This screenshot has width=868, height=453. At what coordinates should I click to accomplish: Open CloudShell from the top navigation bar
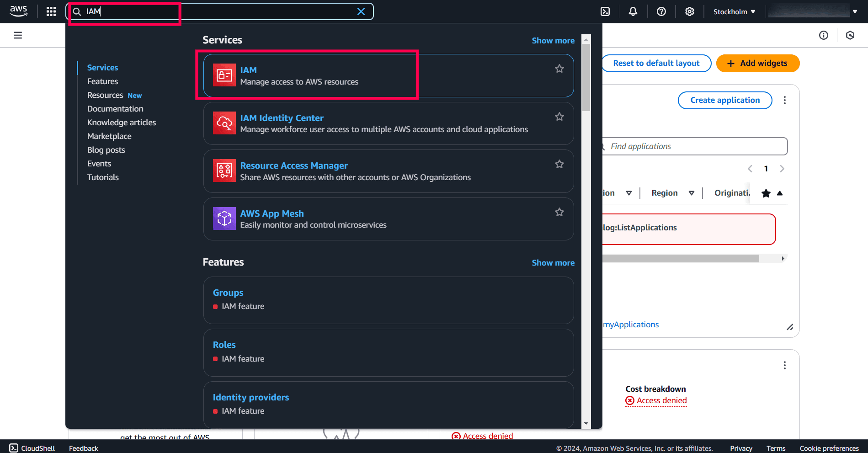[x=605, y=11]
